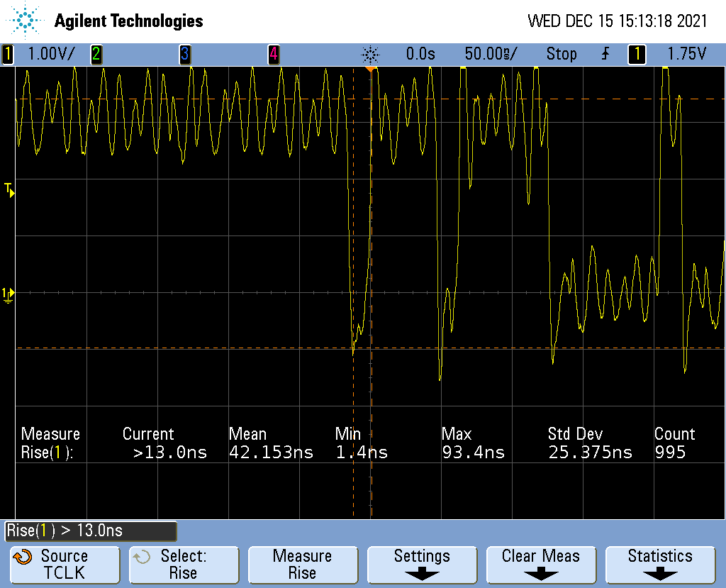Click the rotary knob icon on Source softkey

point(23,557)
